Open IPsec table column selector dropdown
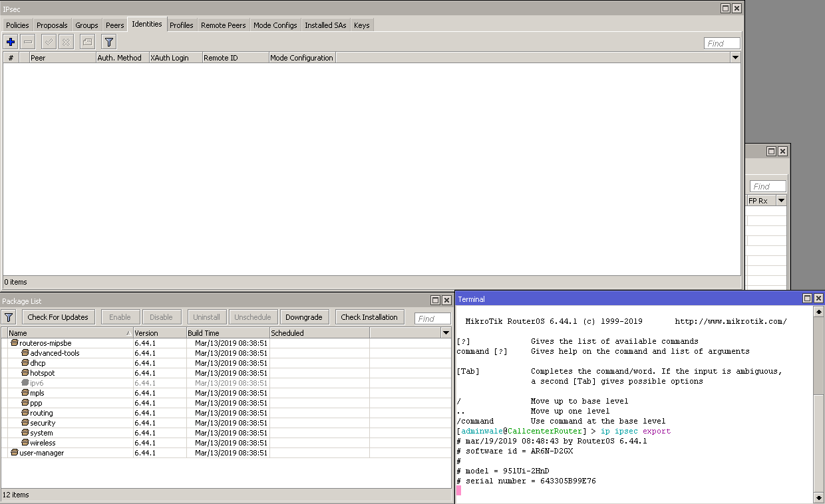The height and width of the screenshot is (504, 825). 735,58
